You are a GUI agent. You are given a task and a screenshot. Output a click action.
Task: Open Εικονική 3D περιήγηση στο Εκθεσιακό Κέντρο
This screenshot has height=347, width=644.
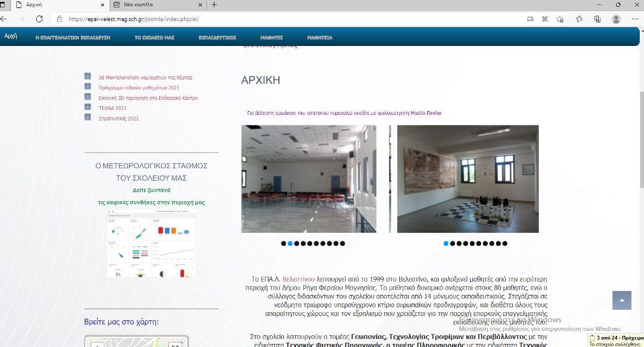click(148, 98)
